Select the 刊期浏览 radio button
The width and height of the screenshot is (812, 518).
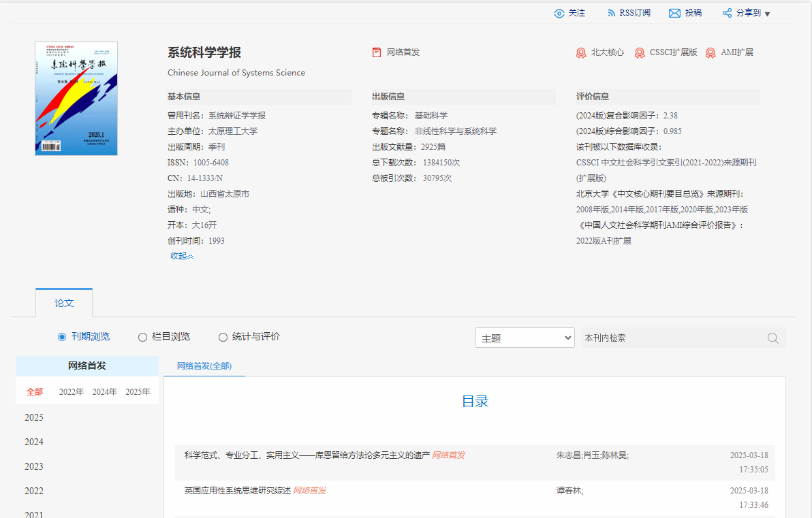[x=62, y=337]
